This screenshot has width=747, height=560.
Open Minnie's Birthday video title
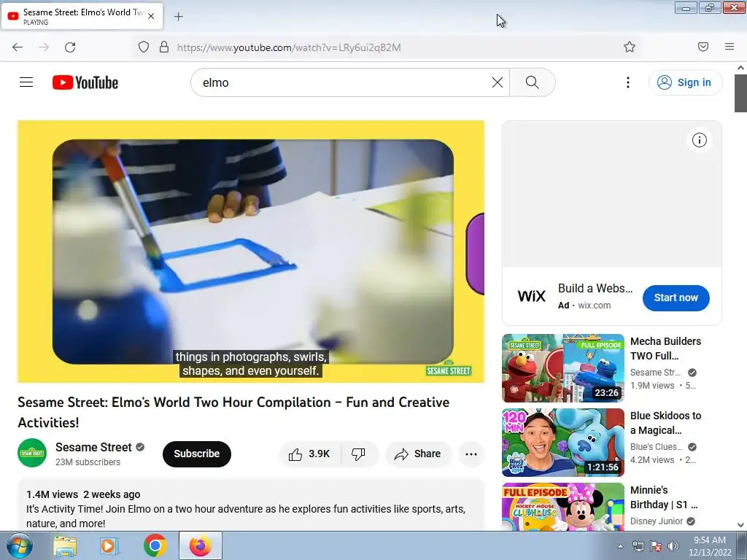[664, 497]
